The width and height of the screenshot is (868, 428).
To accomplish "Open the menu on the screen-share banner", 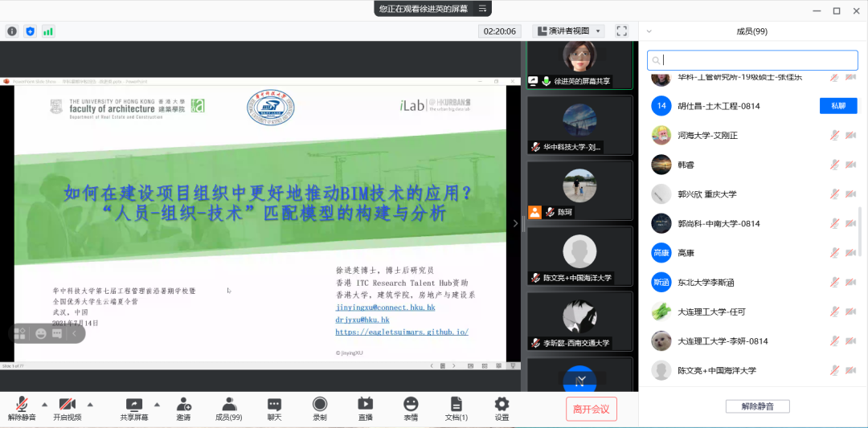I will (x=482, y=9).
